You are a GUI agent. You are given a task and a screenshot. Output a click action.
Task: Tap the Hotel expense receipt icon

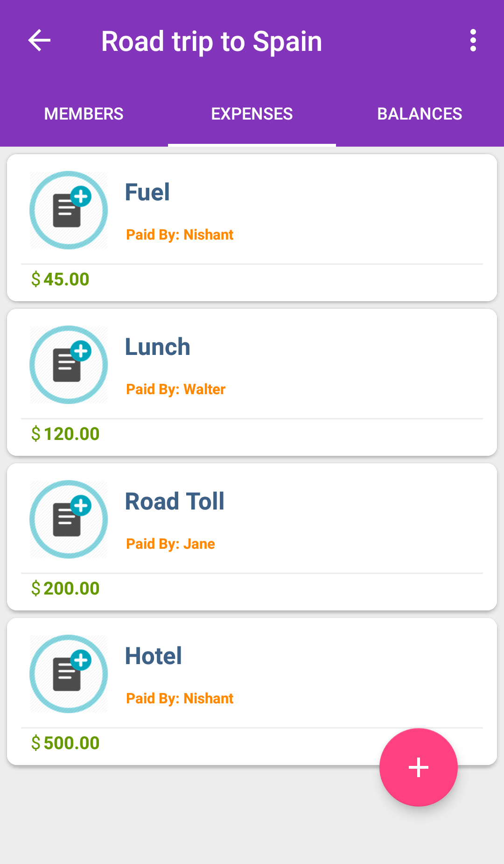tap(69, 674)
